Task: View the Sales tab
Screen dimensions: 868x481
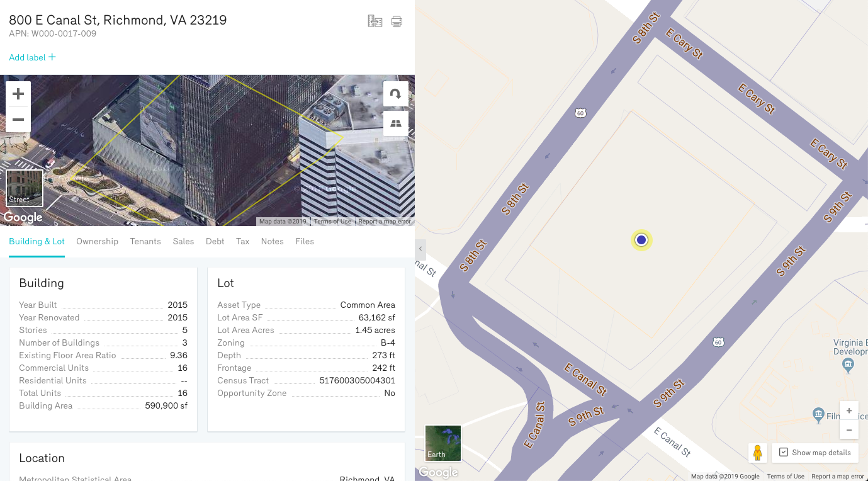Action: [183, 241]
